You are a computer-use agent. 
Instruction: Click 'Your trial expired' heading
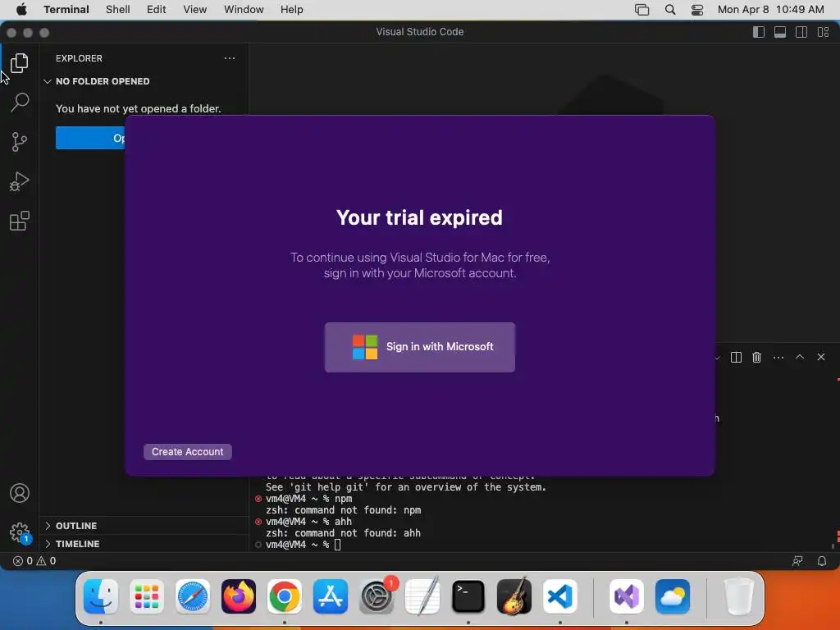pyautogui.click(x=419, y=217)
